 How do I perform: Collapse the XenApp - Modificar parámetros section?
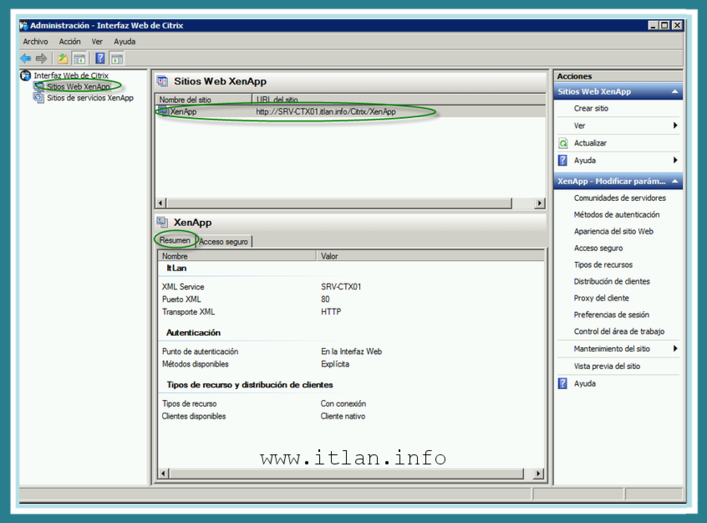676,181
